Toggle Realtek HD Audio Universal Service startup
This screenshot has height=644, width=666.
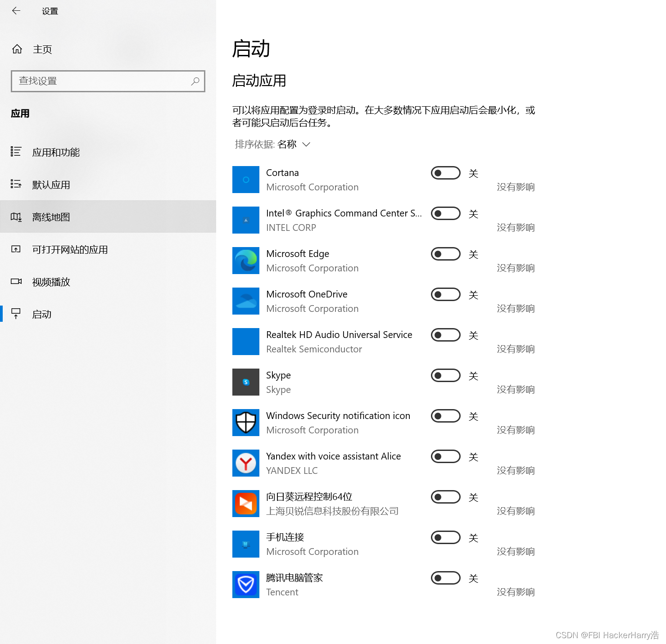[x=446, y=335]
